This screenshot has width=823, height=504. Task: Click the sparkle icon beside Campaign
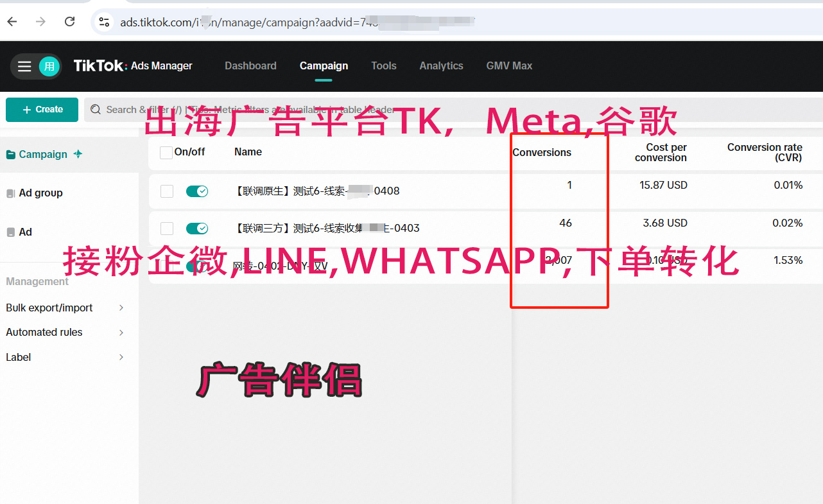(78, 154)
